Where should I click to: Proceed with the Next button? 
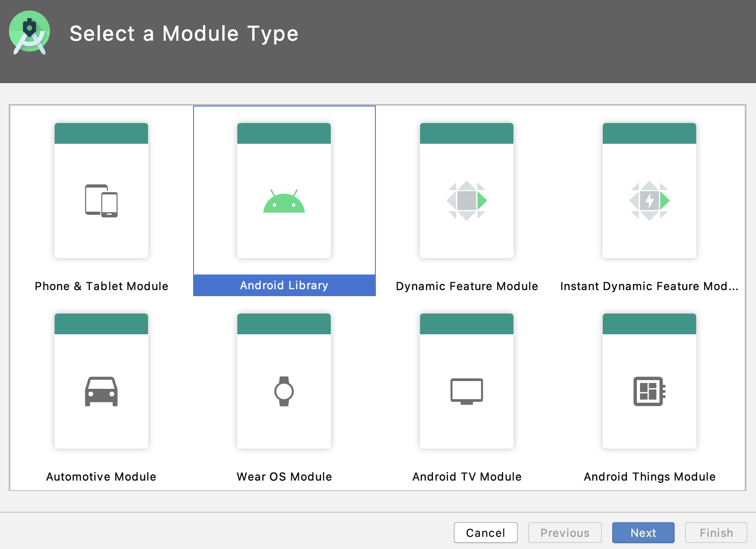point(643,533)
